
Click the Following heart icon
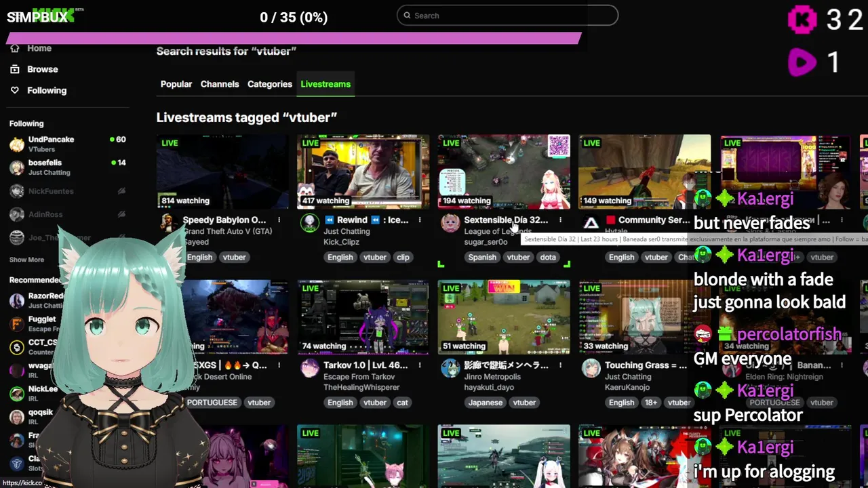(x=15, y=90)
